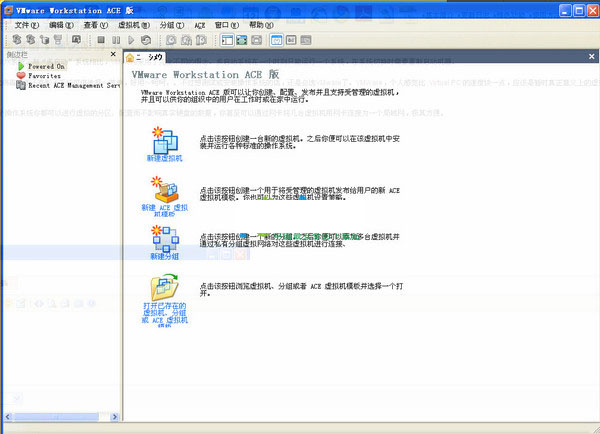Minimize the VMware Workstation window
This screenshot has height=434, width=600.
[x=565, y=10]
